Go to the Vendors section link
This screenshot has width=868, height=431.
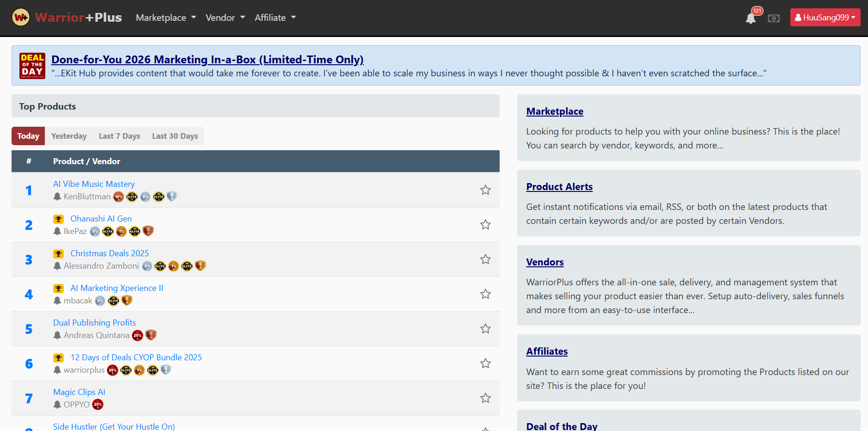545,262
